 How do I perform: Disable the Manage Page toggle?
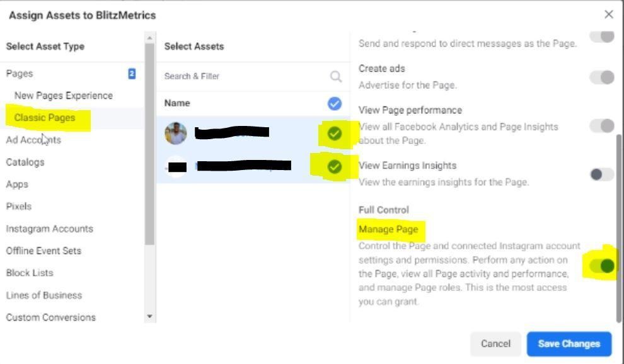tap(602, 266)
